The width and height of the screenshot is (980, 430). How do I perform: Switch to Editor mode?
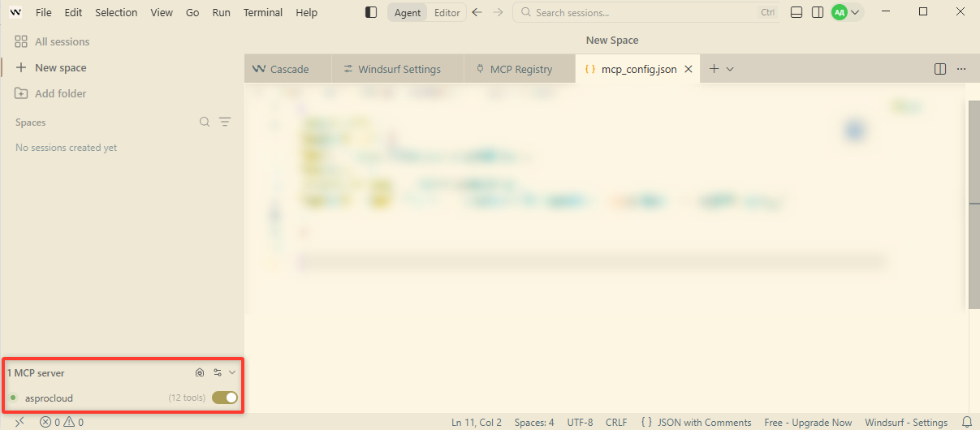(x=447, y=12)
